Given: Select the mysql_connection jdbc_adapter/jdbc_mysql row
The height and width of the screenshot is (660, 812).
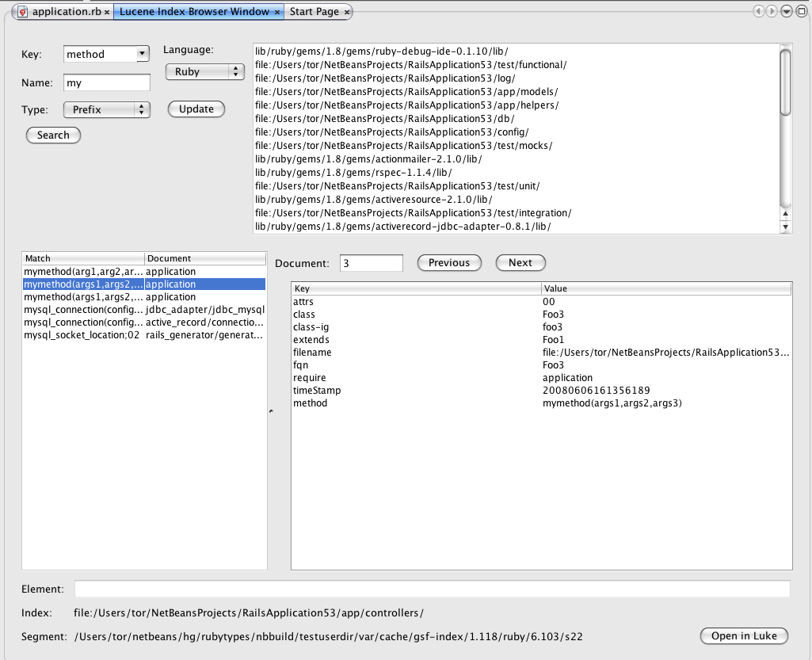Looking at the screenshot, I should coord(144,309).
